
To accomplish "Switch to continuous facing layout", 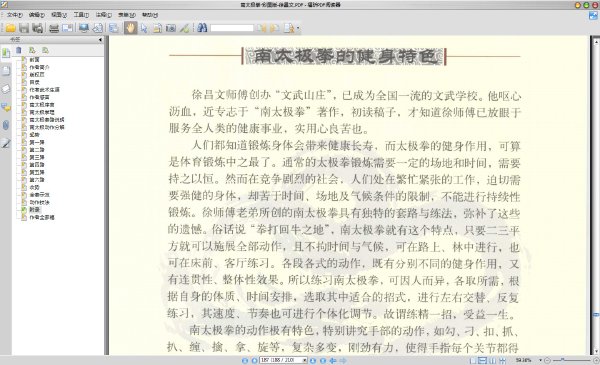I will 502,360.
